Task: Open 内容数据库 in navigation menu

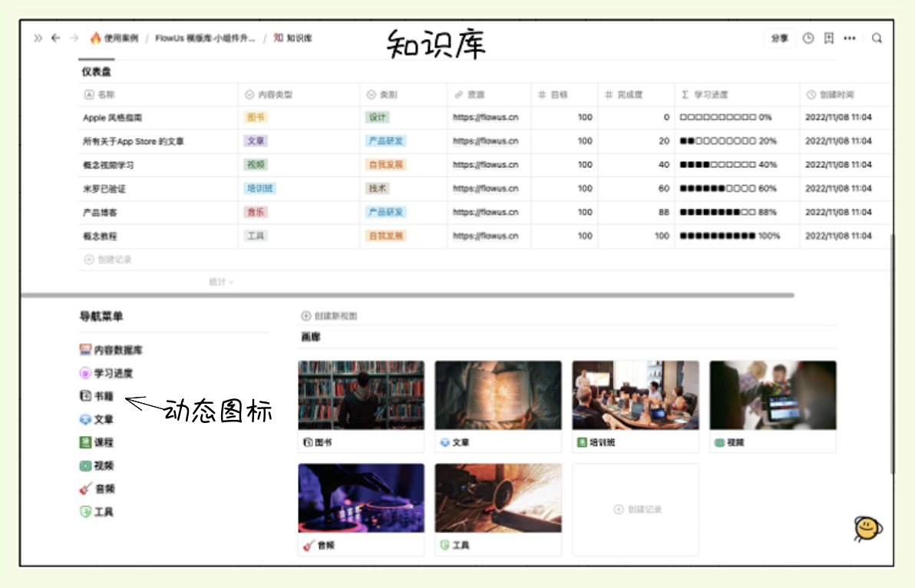Action: pyautogui.click(x=111, y=350)
